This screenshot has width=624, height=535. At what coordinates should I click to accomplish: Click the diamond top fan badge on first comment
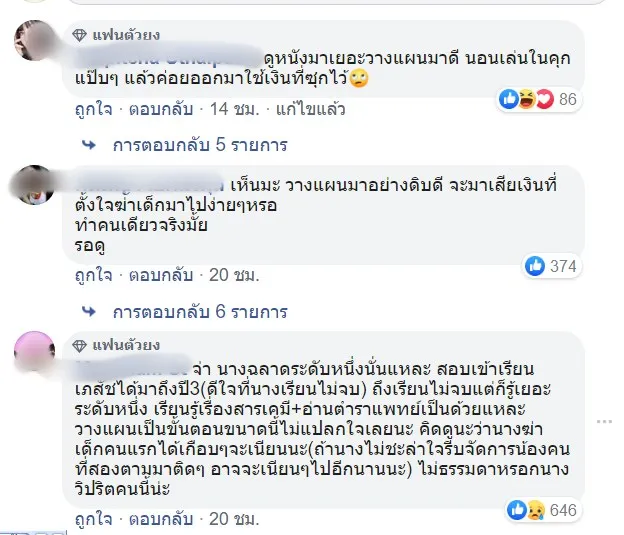point(80,36)
